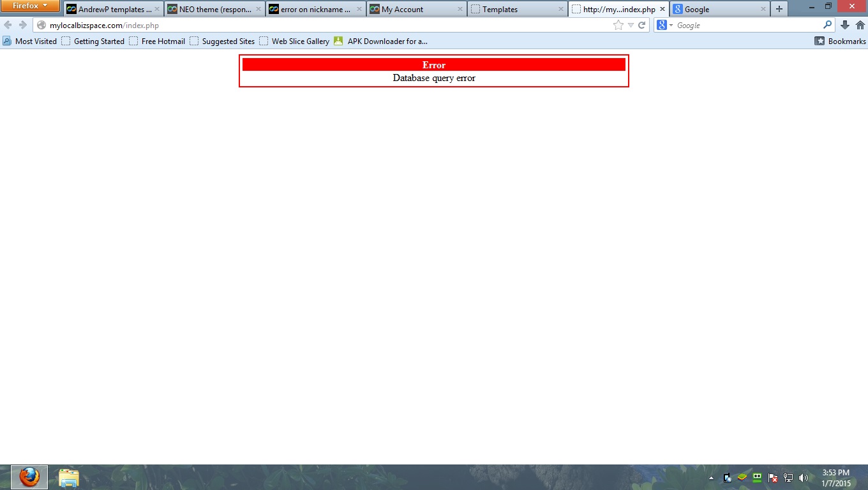Viewport: 868px width, 490px height.
Task: Open the Downloads arrow button
Action: coord(845,26)
